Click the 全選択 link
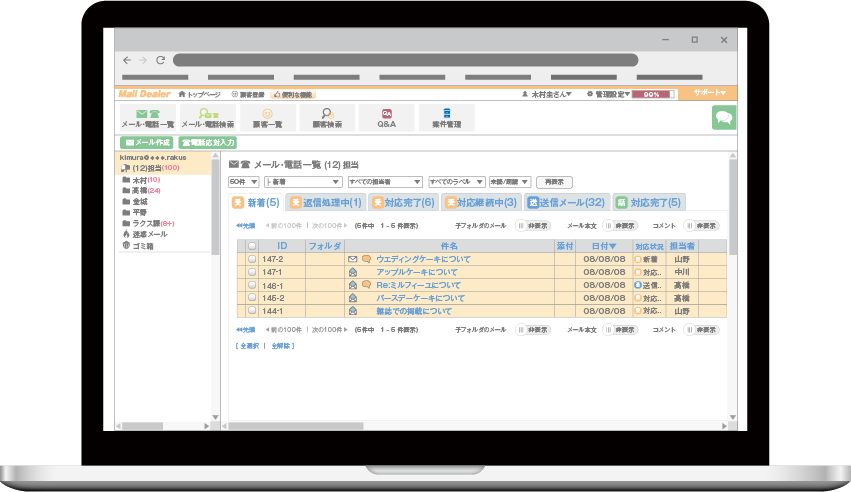Viewport: 851px width, 492px height. pyautogui.click(x=250, y=346)
